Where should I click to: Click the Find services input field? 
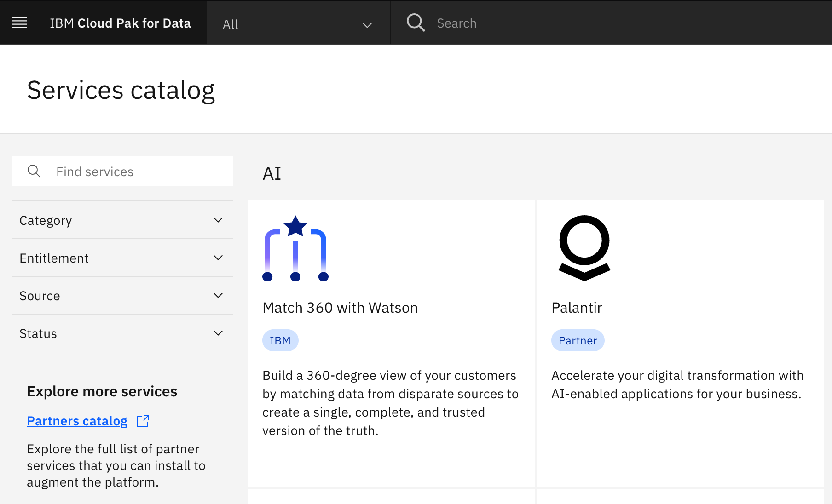pyautogui.click(x=122, y=171)
